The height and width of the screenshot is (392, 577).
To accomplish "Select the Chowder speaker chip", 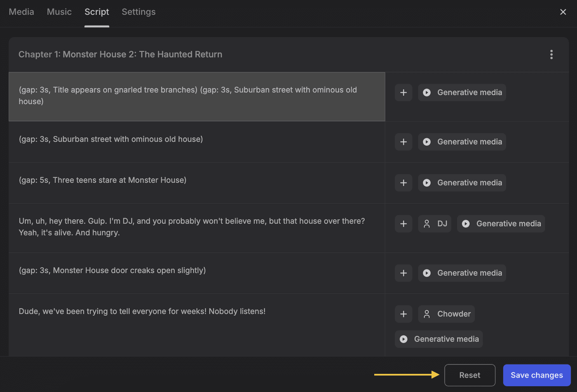I will pos(446,314).
